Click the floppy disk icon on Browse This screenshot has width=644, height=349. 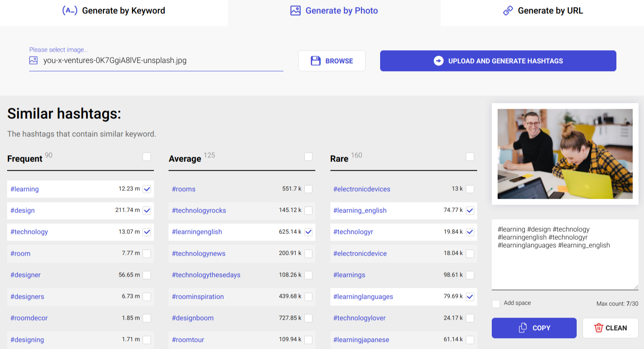[315, 61]
